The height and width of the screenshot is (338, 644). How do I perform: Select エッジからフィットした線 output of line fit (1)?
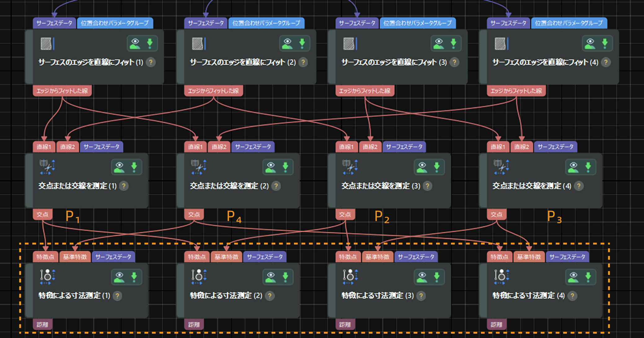point(62,91)
